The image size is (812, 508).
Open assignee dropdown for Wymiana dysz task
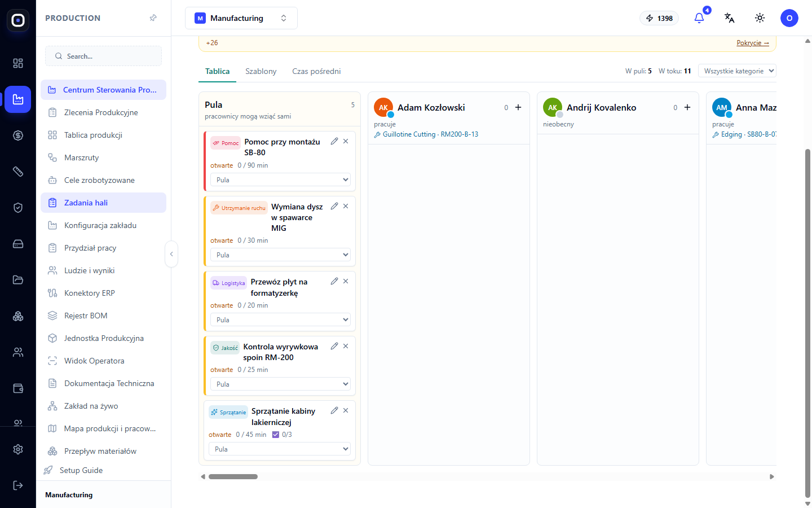coord(280,255)
